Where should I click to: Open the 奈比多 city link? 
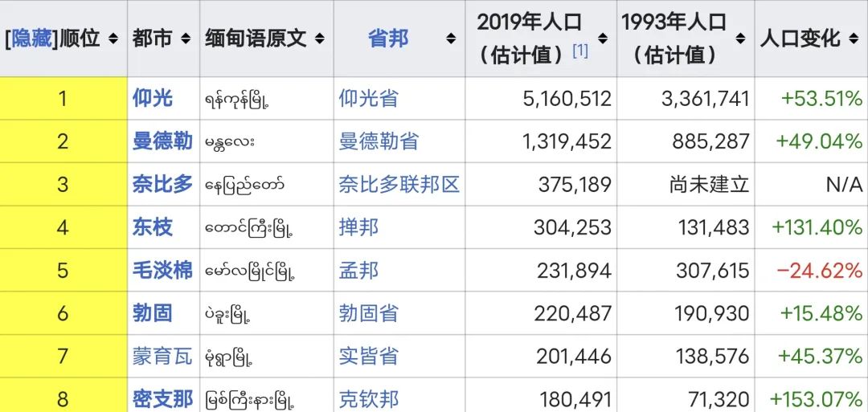(162, 185)
